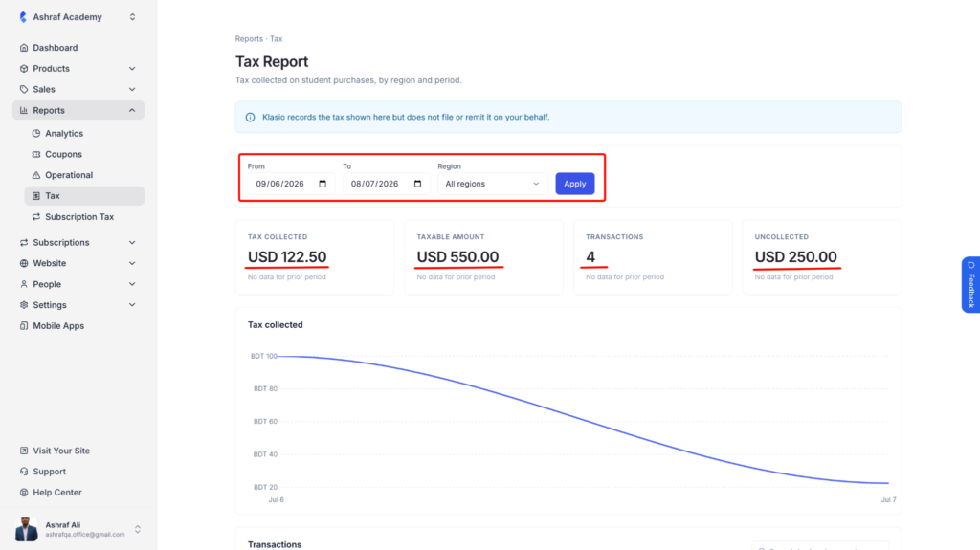Screen dimensions: 980x550
Task: Click Ashraf Ali's profile avatar
Action: coord(26,529)
